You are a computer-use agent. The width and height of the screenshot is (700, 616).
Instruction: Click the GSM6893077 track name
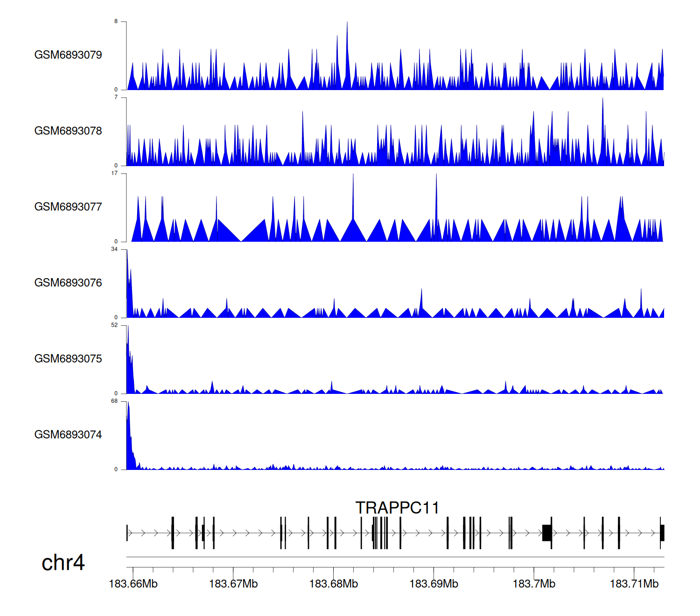(68, 207)
